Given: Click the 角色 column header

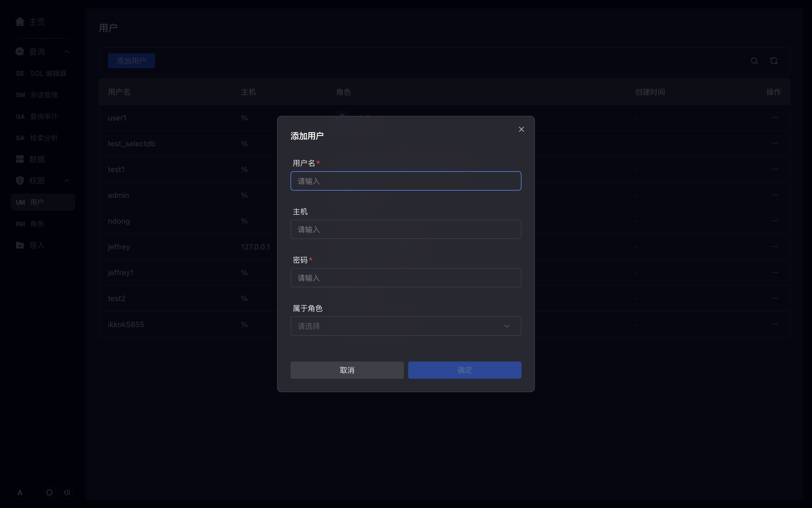Looking at the screenshot, I should [343, 92].
